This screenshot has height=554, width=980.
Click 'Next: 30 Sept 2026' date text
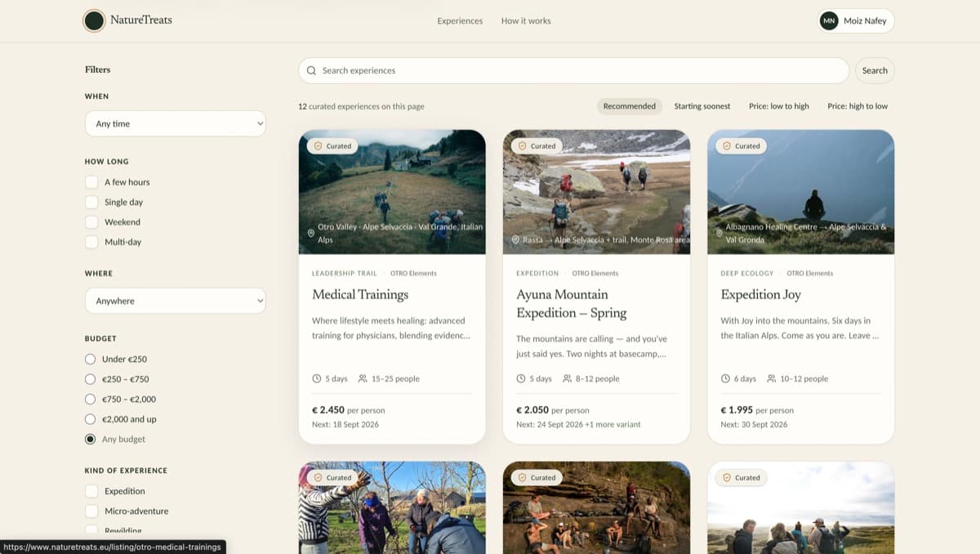tap(754, 425)
